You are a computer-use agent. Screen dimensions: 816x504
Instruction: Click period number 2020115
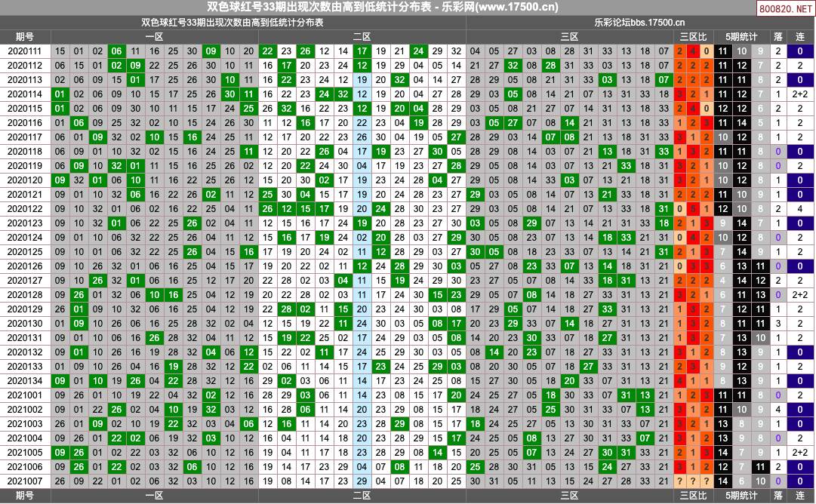pyautogui.click(x=25, y=109)
